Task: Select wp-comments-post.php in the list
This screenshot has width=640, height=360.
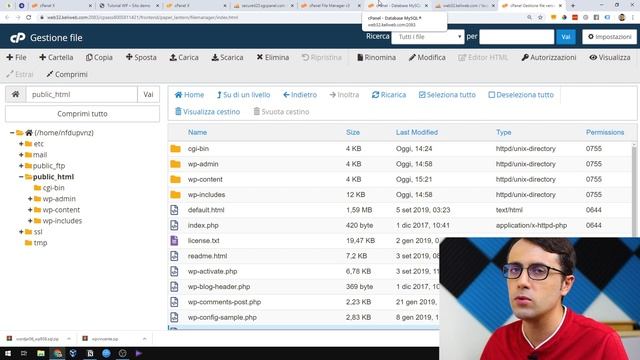Action: (224, 302)
